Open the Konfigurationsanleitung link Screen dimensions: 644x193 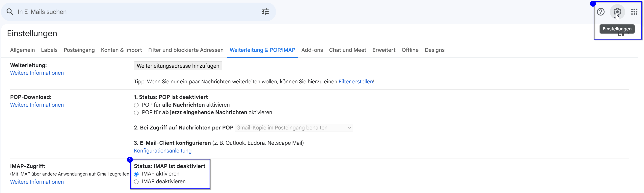click(163, 151)
